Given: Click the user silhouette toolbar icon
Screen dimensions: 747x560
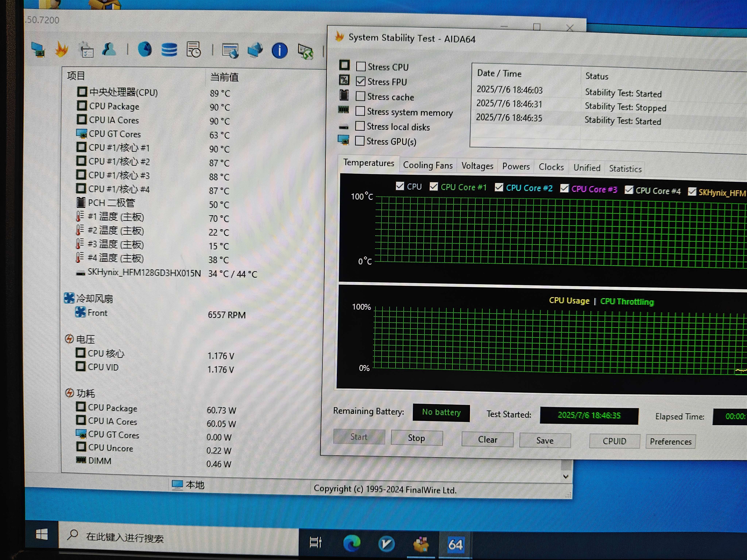Looking at the screenshot, I should pos(109,50).
